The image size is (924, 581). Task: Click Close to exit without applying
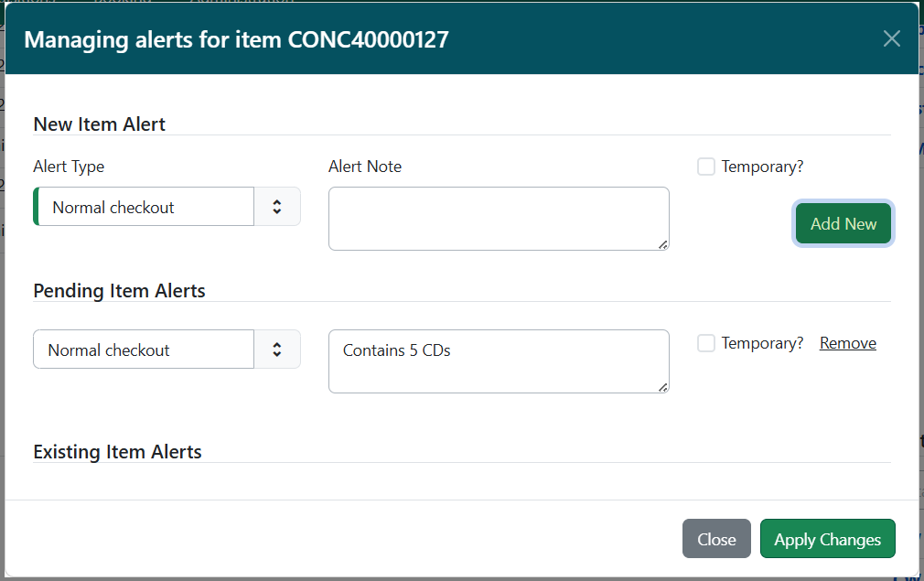click(x=716, y=538)
